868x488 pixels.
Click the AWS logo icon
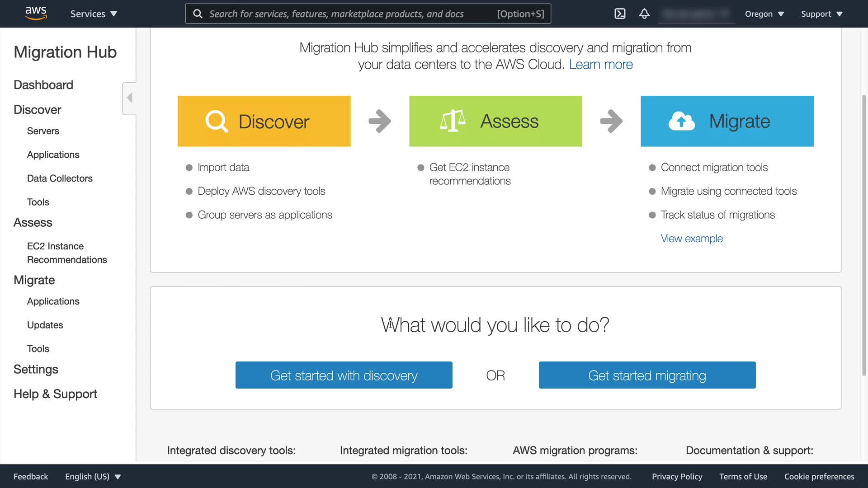pyautogui.click(x=36, y=14)
